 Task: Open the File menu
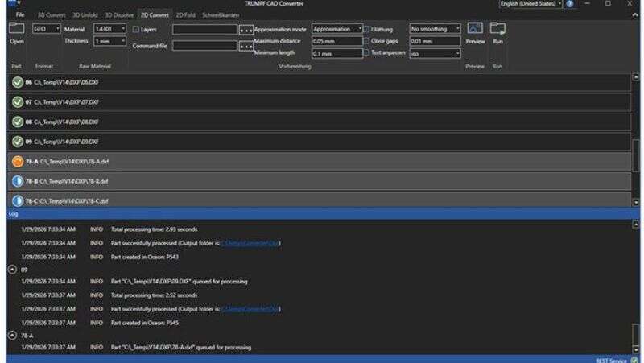point(19,15)
